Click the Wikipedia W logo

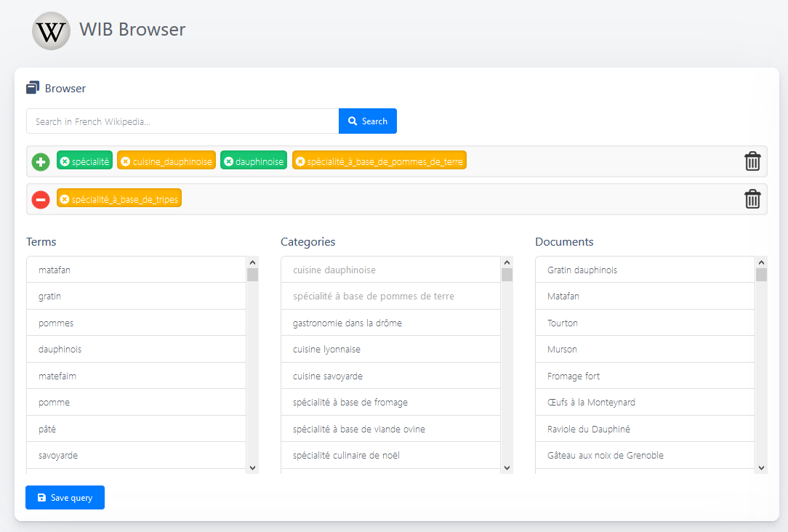[51, 31]
